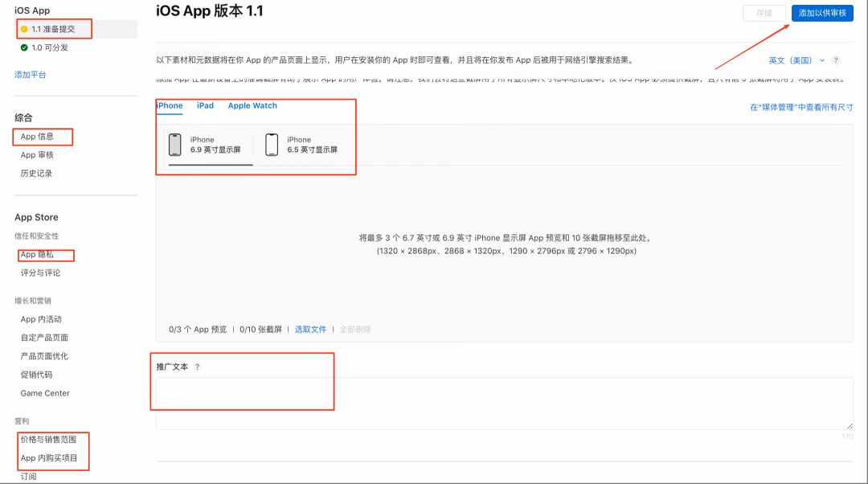Click the help icon beside 推广文本

[197, 367]
